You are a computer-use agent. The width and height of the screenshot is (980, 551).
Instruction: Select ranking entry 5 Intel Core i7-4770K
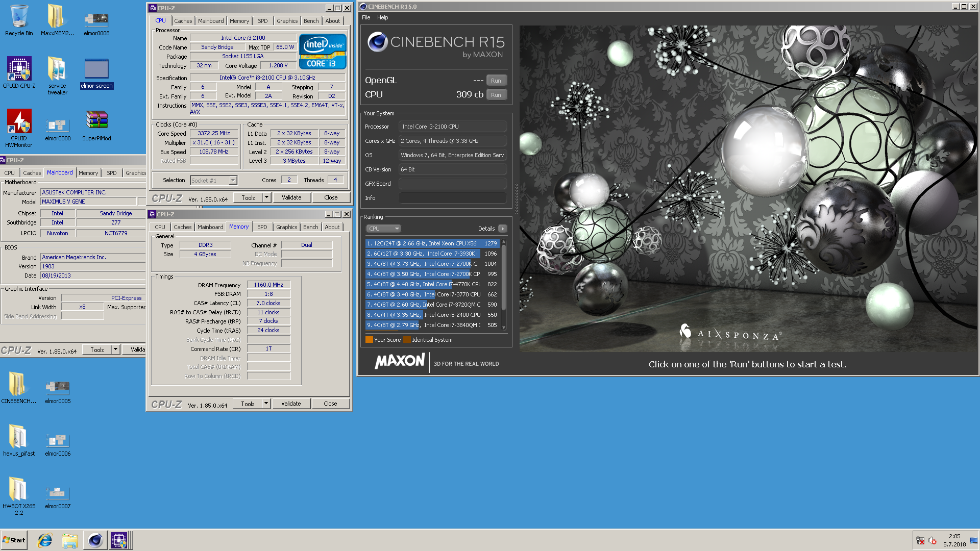pyautogui.click(x=432, y=284)
